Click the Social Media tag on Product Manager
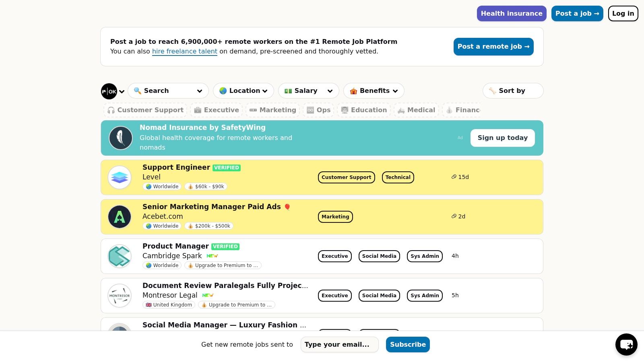644x362 pixels. click(x=379, y=256)
